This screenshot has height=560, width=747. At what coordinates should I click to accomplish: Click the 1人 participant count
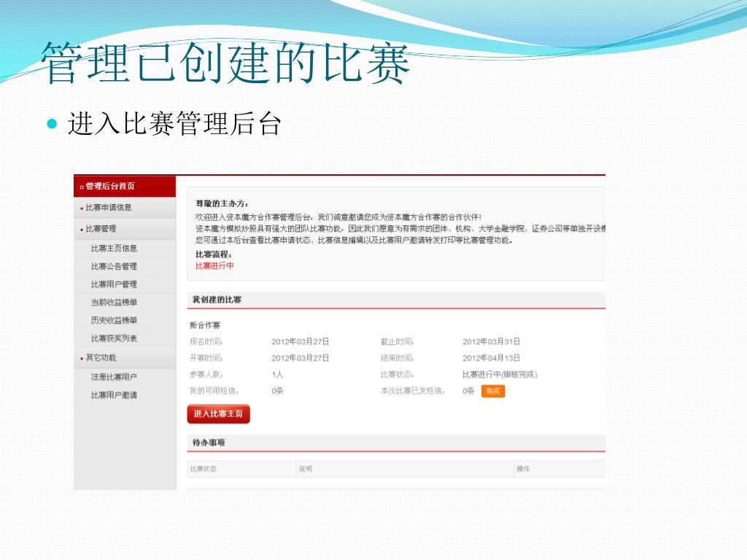[277, 375]
